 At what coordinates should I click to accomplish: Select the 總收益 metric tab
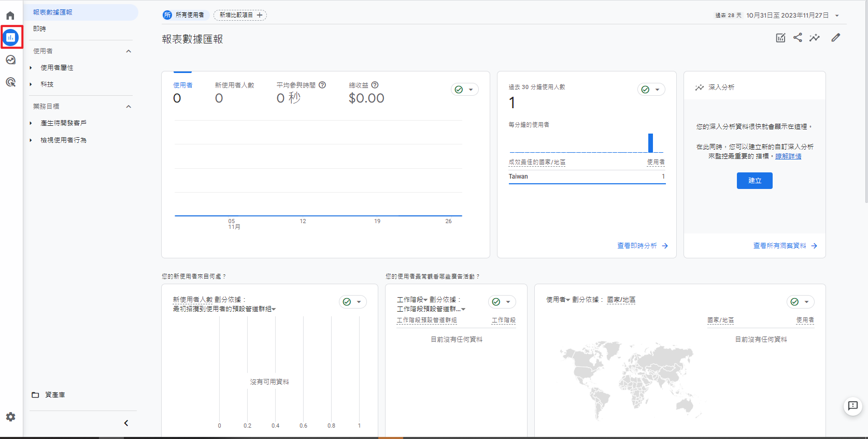click(366, 92)
